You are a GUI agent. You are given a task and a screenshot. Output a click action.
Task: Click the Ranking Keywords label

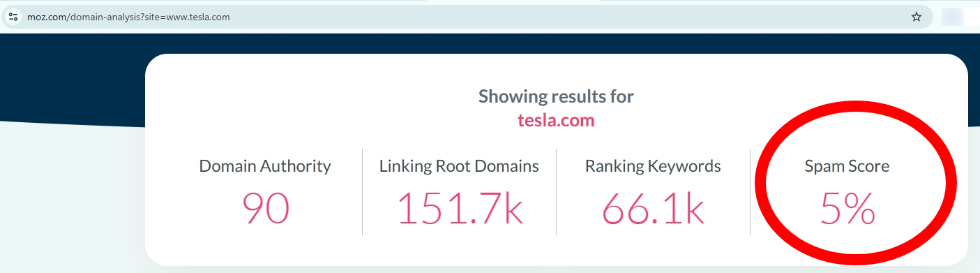click(653, 166)
